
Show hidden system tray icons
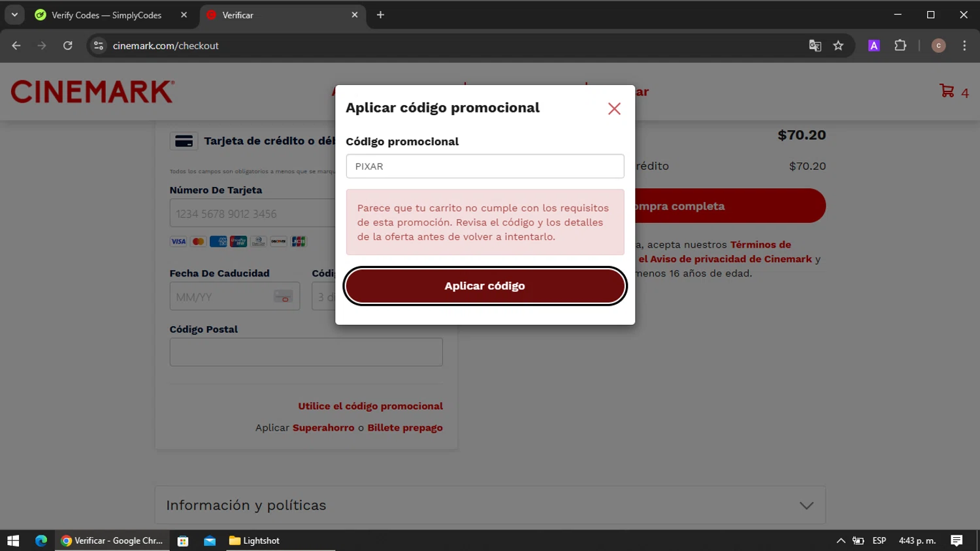pyautogui.click(x=841, y=541)
